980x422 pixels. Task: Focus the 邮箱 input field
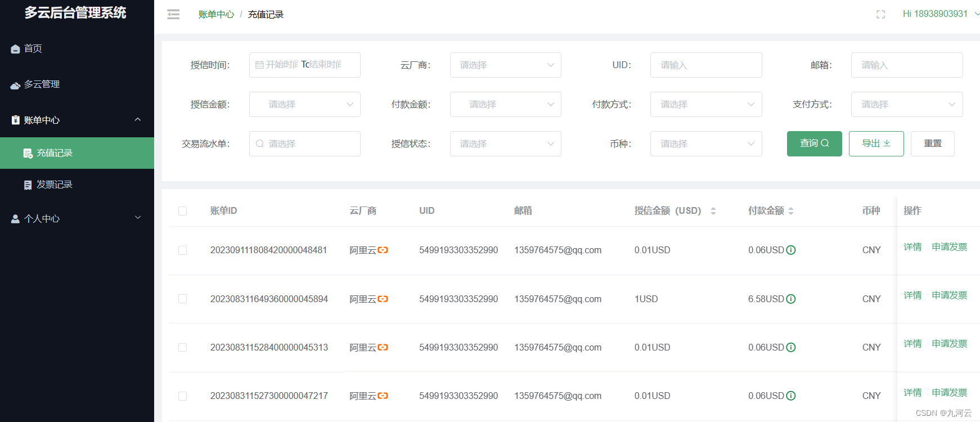[907, 65]
